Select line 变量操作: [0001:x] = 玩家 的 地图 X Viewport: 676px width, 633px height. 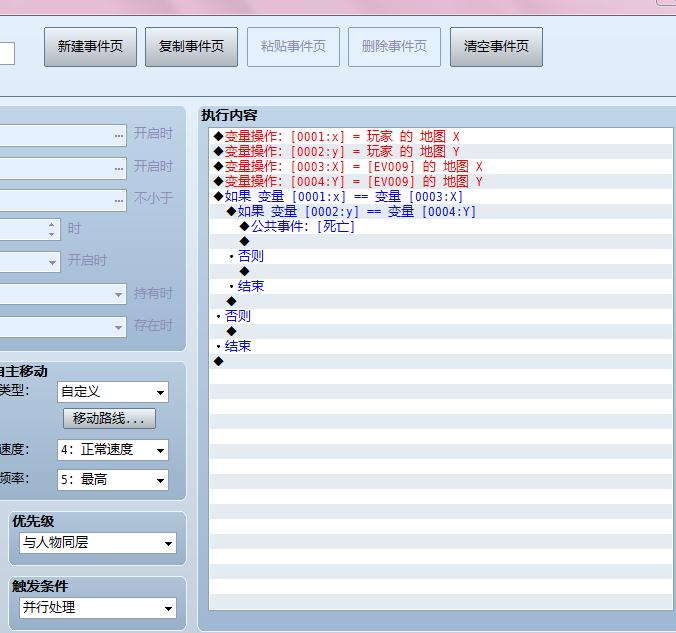(441, 136)
